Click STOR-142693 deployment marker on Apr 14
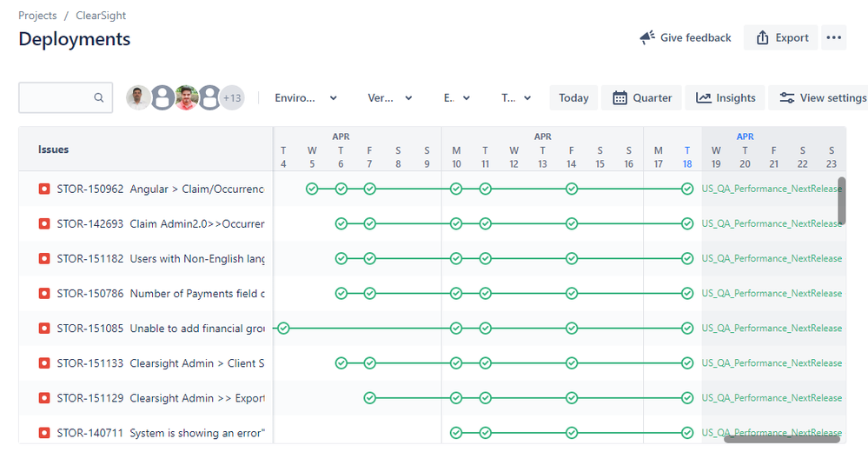The width and height of the screenshot is (868, 452). (x=572, y=223)
